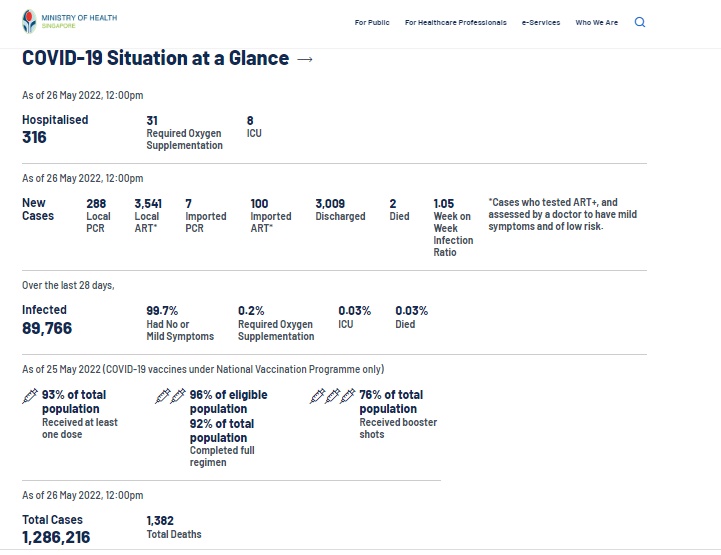Click the arrow beside COVID-19 Situation heading
Screen dimensions: 721x555
click(306, 59)
